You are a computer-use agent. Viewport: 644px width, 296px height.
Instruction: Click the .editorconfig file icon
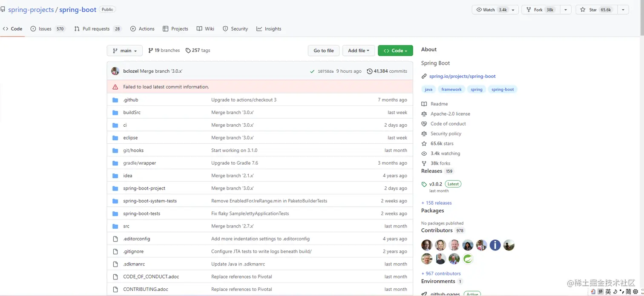click(115, 239)
